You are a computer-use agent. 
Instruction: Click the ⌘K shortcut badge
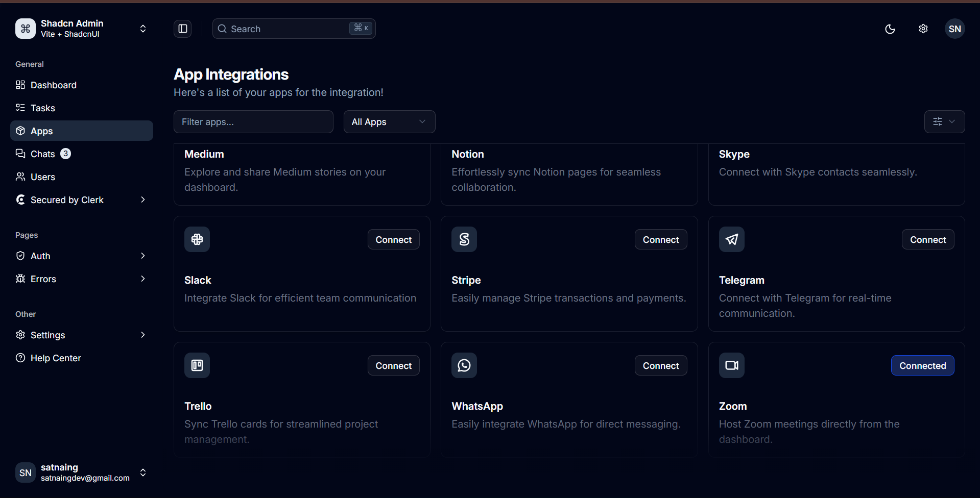click(362, 28)
